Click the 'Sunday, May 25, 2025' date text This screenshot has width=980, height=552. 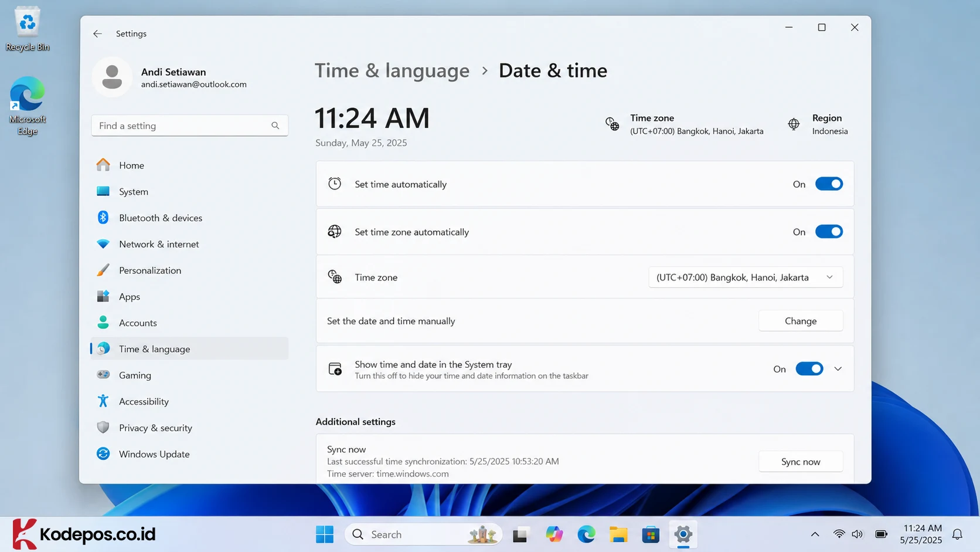[x=361, y=143]
